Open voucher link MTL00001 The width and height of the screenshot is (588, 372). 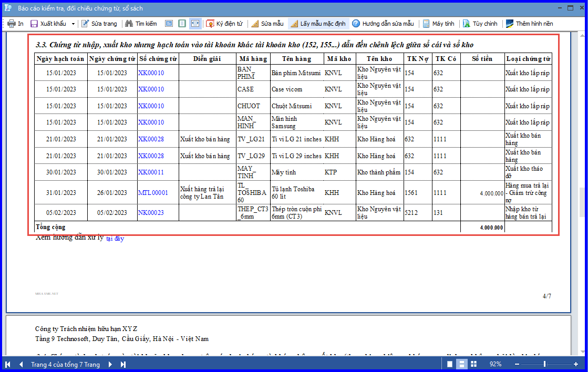click(153, 193)
